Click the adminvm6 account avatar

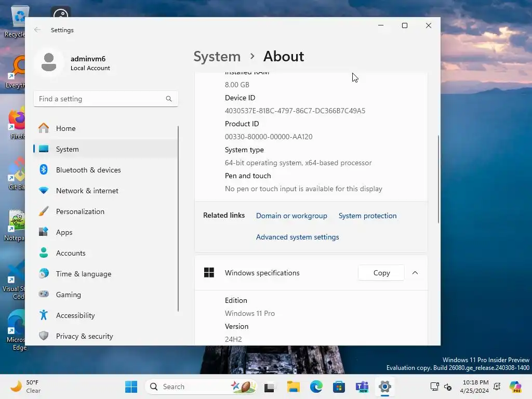48,62
